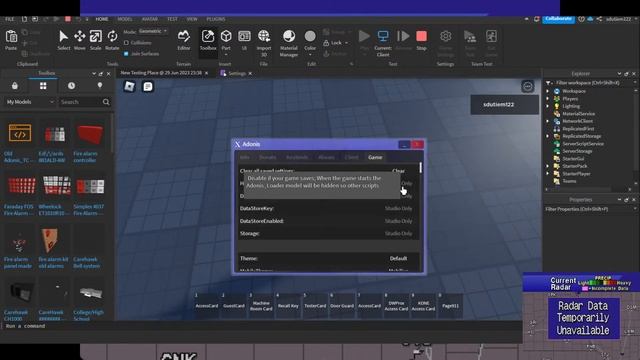Open the Roblox menu icon in viewport
Viewport: 640px width, 360px height.
(129, 86)
